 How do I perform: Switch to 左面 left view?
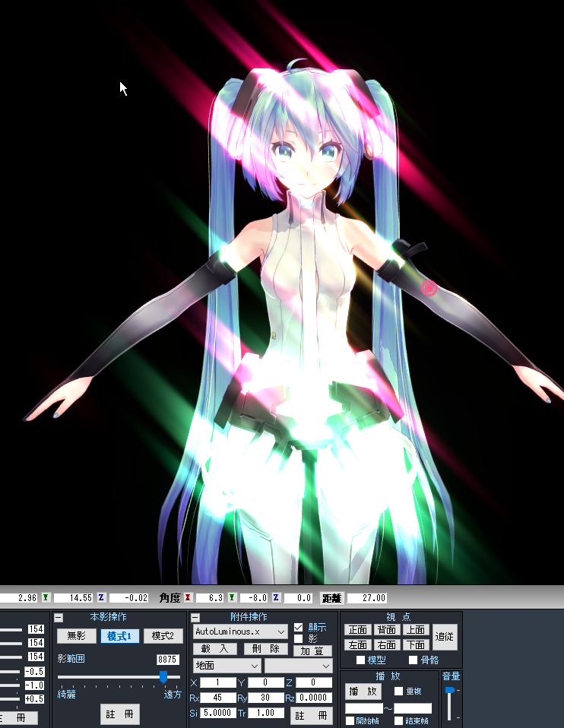click(x=358, y=644)
